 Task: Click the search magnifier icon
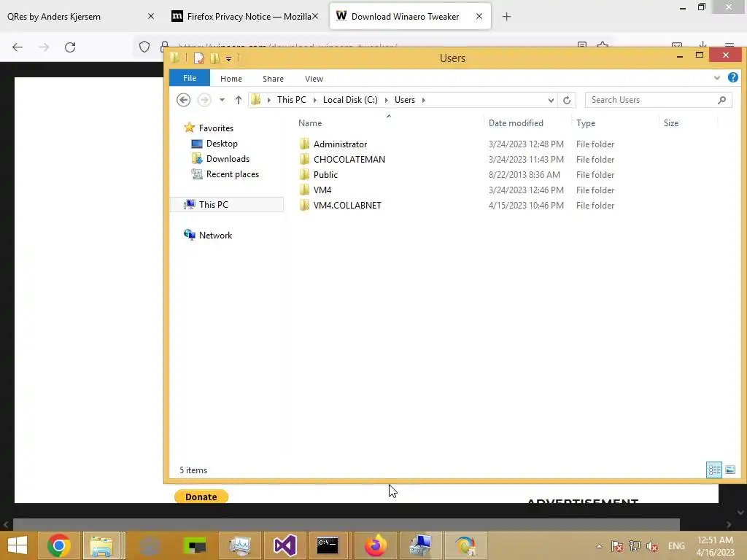721,99
